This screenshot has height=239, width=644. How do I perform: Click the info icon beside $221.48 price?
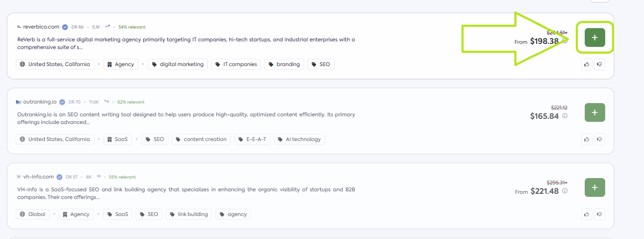pos(565,191)
